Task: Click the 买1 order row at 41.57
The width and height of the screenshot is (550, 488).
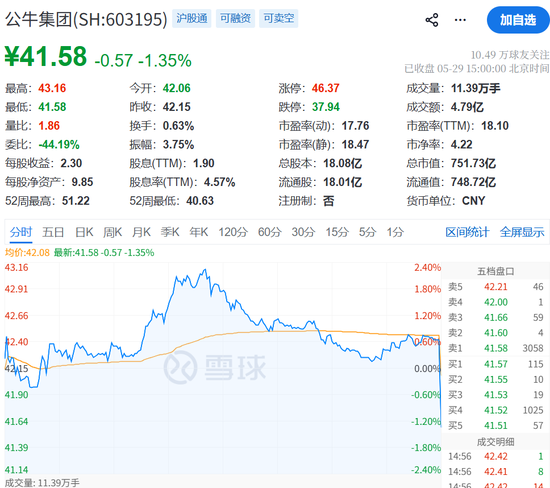Action: (495, 364)
